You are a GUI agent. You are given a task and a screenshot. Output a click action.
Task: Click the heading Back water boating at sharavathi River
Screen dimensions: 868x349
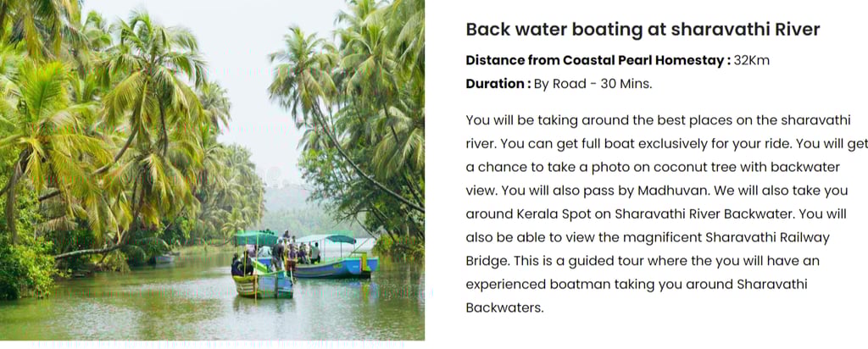click(x=643, y=30)
